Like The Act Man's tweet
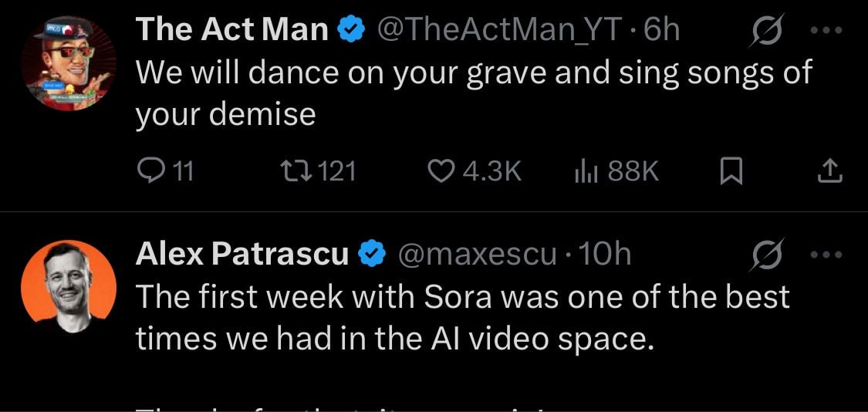The image size is (868, 412). 441,171
